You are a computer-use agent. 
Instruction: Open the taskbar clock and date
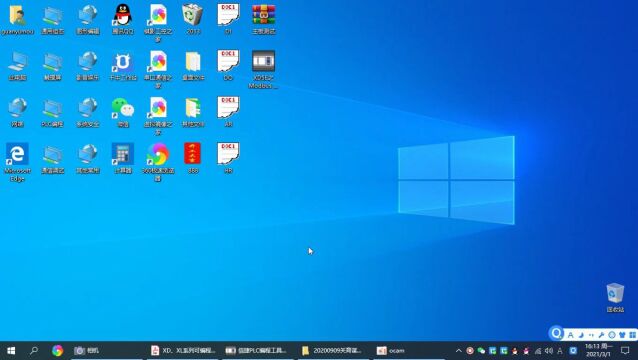(599, 350)
